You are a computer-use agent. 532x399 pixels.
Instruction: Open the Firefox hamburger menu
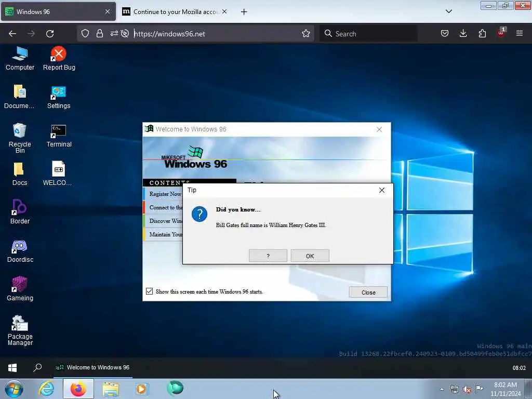coord(519,33)
